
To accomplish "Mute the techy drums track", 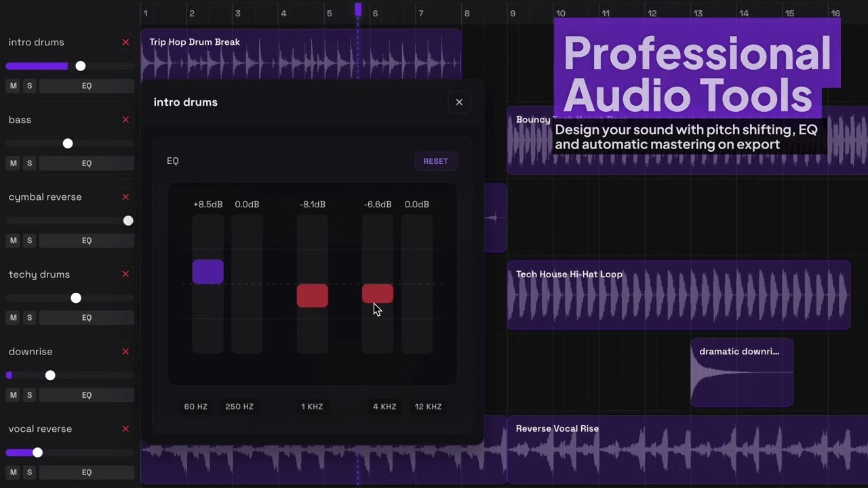I will click(x=13, y=318).
